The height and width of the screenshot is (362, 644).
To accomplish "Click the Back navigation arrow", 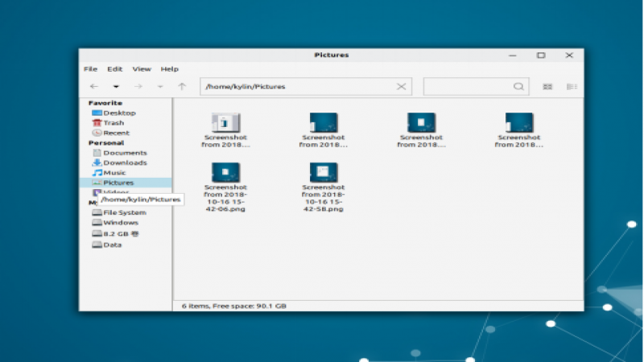I will pyautogui.click(x=94, y=86).
